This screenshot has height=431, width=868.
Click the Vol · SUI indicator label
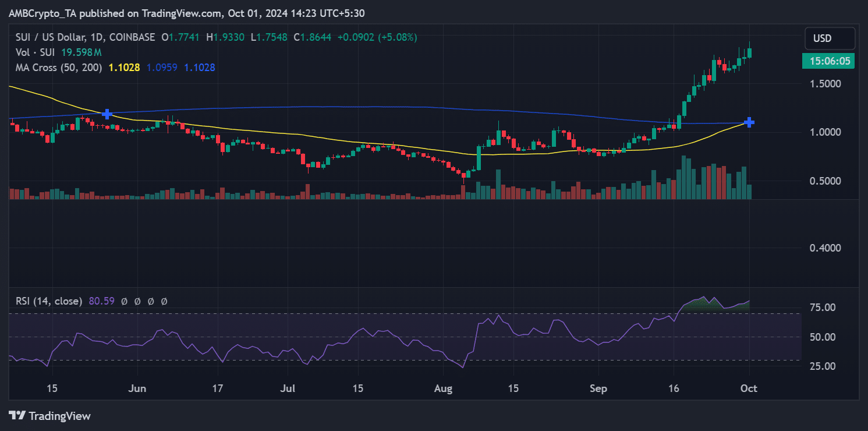35,52
